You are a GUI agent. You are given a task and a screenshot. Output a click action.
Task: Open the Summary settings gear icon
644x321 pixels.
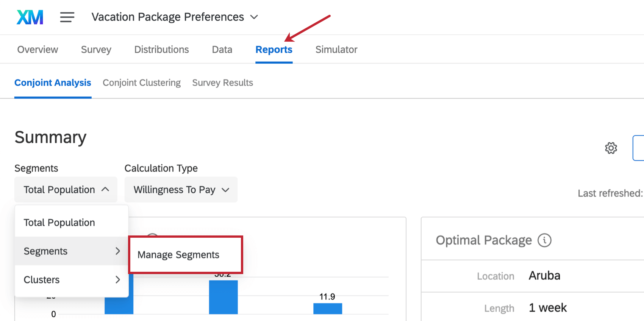[x=611, y=148]
